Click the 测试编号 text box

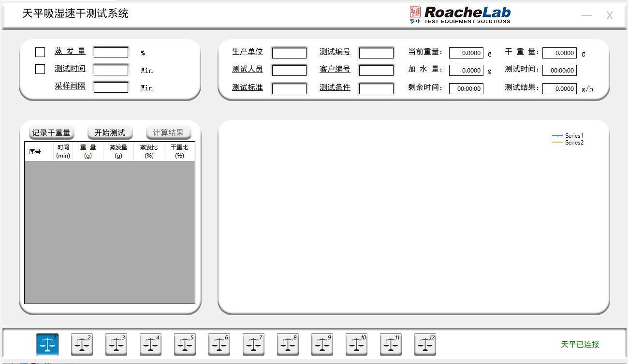[376, 53]
